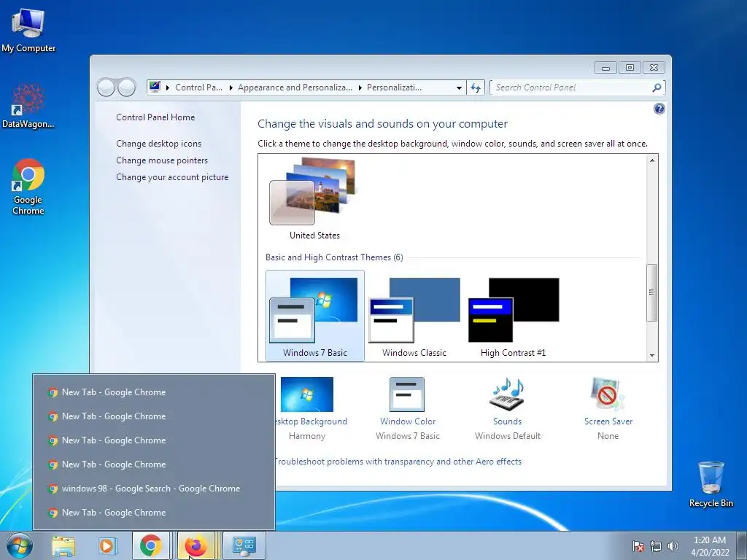Open the DataWagon desktop shortcut
This screenshot has height=560, width=747.
click(28, 106)
